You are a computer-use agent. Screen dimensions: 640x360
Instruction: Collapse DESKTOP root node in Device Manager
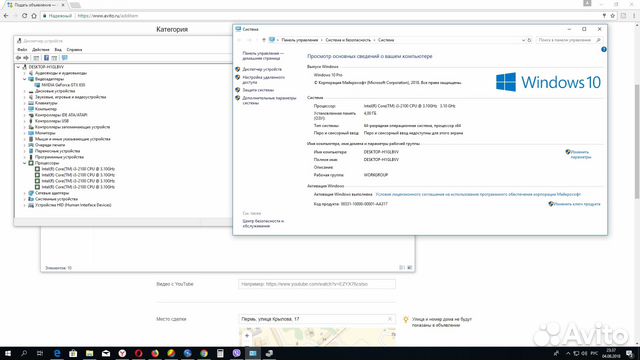[18, 67]
